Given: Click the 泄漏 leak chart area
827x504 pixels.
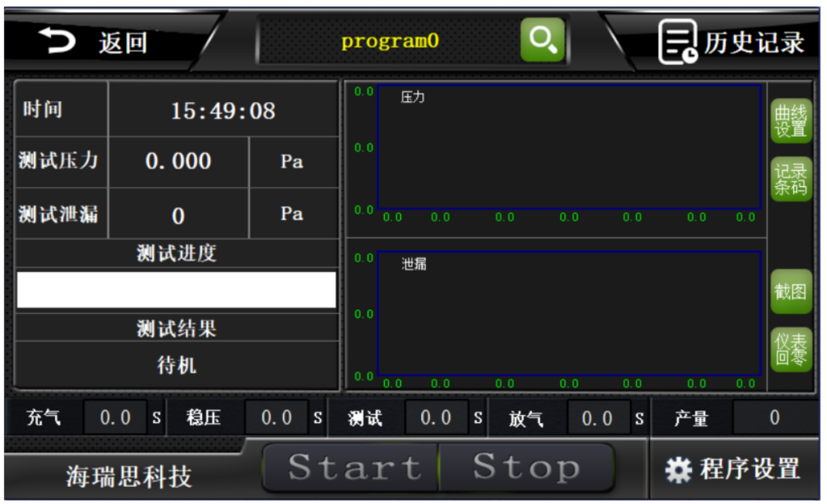Looking at the screenshot, I should pos(569,313).
